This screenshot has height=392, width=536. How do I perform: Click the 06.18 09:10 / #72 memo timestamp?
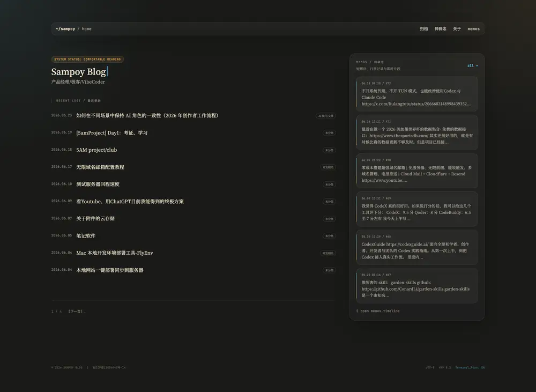click(376, 83)
